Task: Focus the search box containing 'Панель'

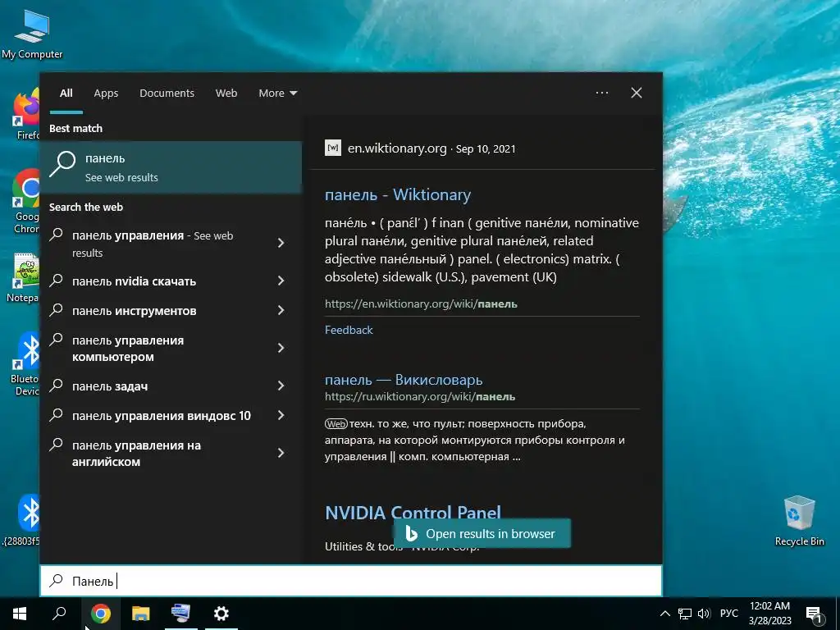Action: [x=351, y=581]
